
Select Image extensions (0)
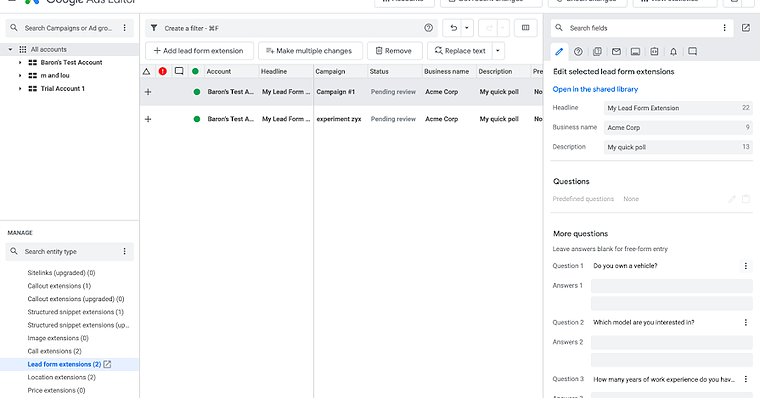(58, 338)
